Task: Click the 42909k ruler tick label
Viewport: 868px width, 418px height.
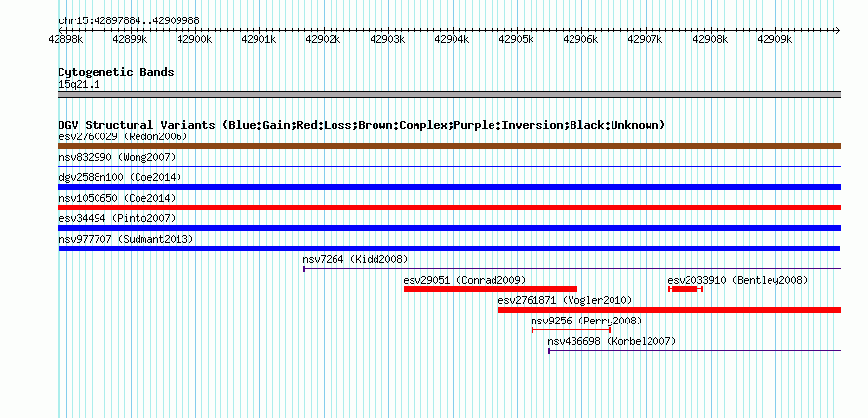Action: coord(774,39)
